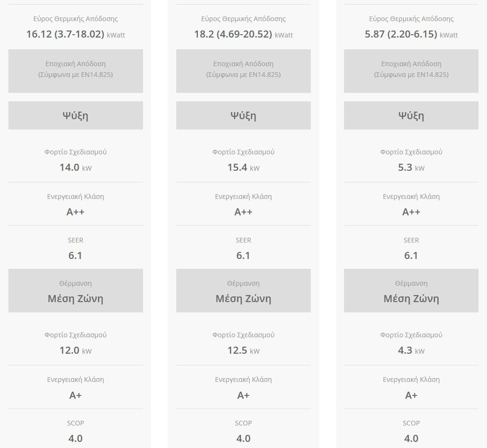Click the Ψύξη header above the 15.4 kW value
Screen dimensions: 487x448
pos(243,115)
